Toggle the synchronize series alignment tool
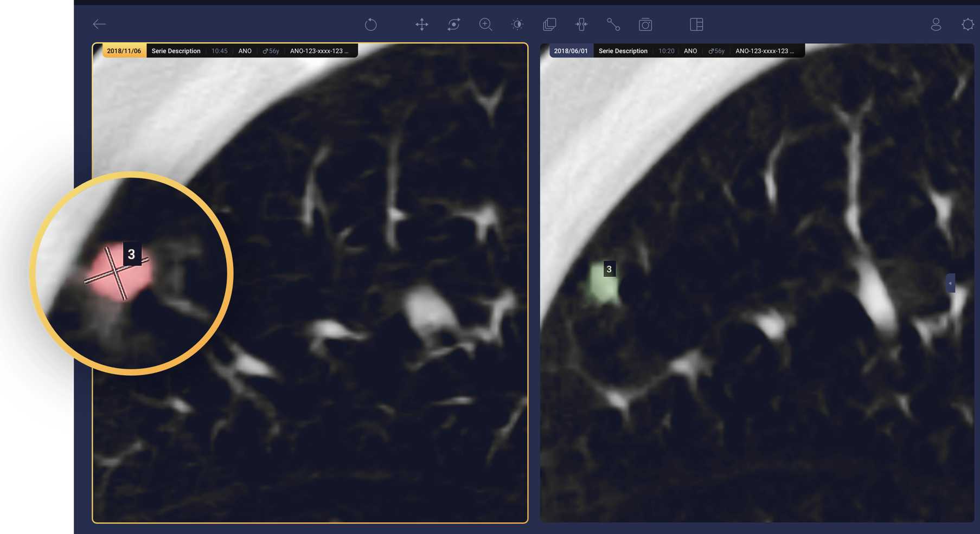Viewport: 980px width, 534px height. click(x=581, y=24)
